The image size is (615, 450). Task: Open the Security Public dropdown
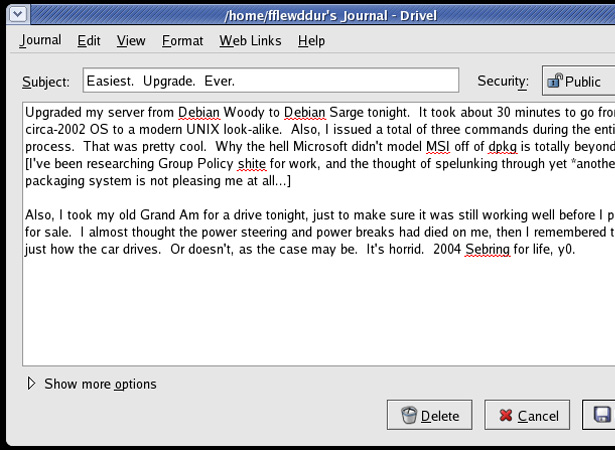click(x=579, y=81)
